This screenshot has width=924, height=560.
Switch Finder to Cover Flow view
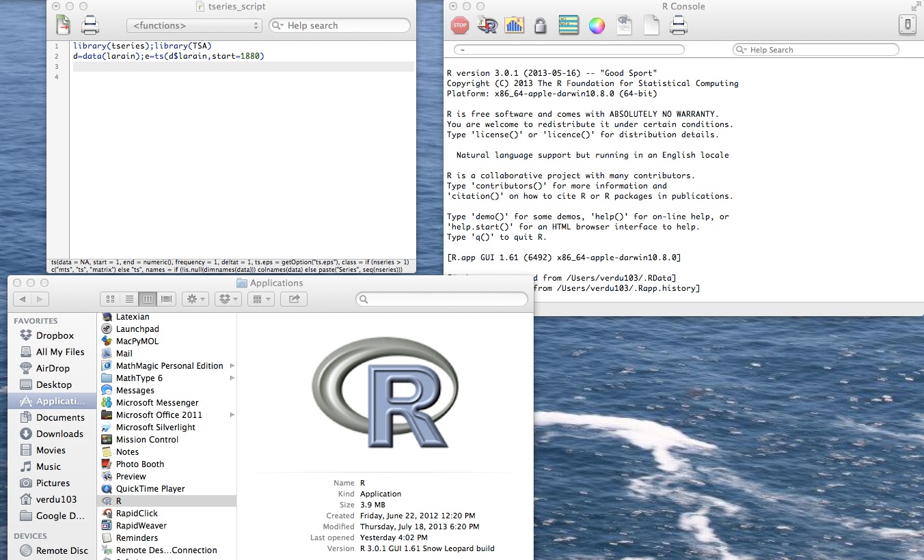167,299
